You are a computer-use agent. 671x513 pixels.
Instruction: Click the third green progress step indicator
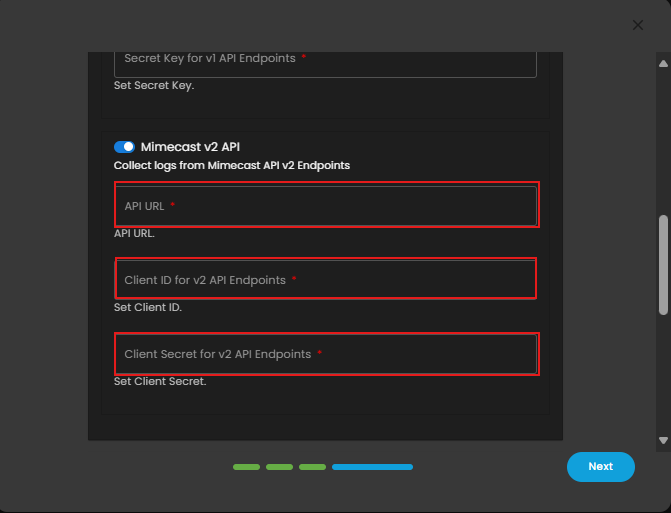coord(312,467)
